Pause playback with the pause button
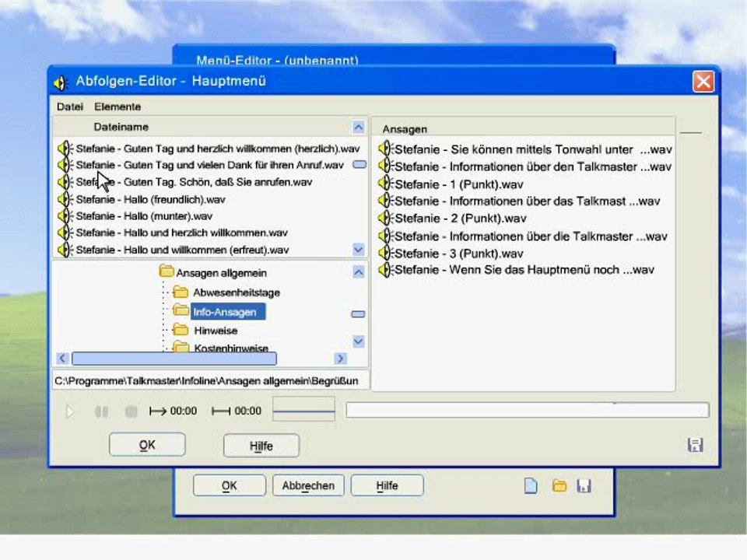 [101, 411]
